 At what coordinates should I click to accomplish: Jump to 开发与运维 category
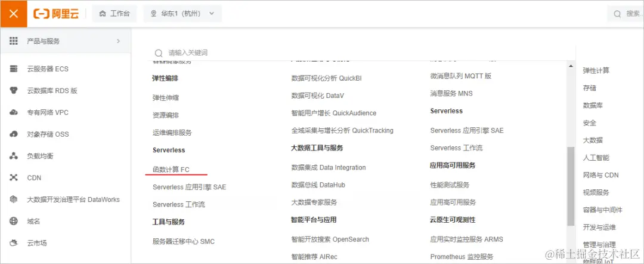[x=599, y=228]
